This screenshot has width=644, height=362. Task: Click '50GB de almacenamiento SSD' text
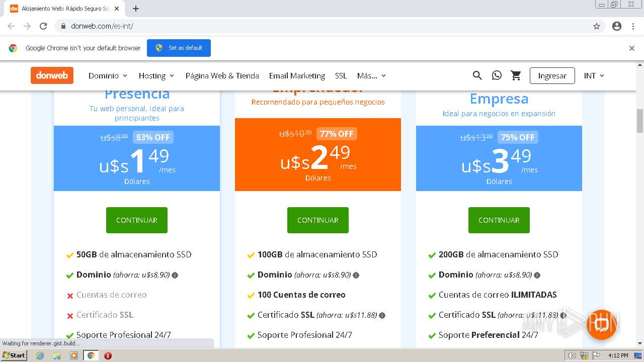134,254
